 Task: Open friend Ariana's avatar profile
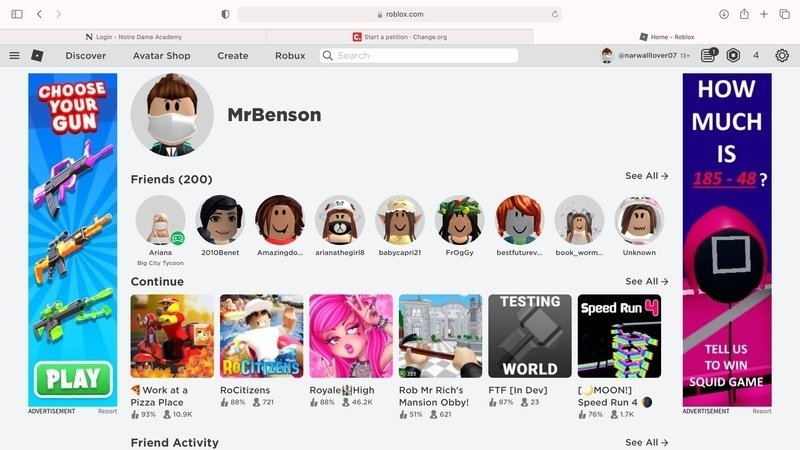click(160, 220)
